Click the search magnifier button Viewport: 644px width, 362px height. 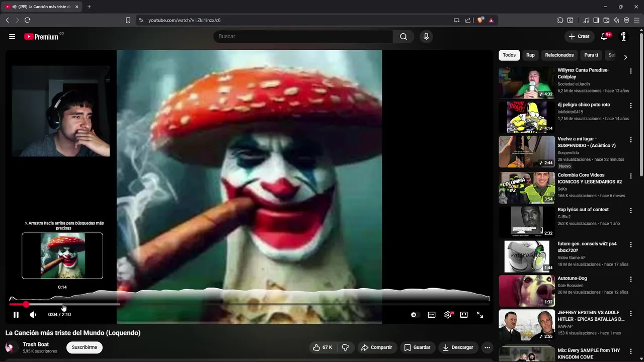pos(404,36)
